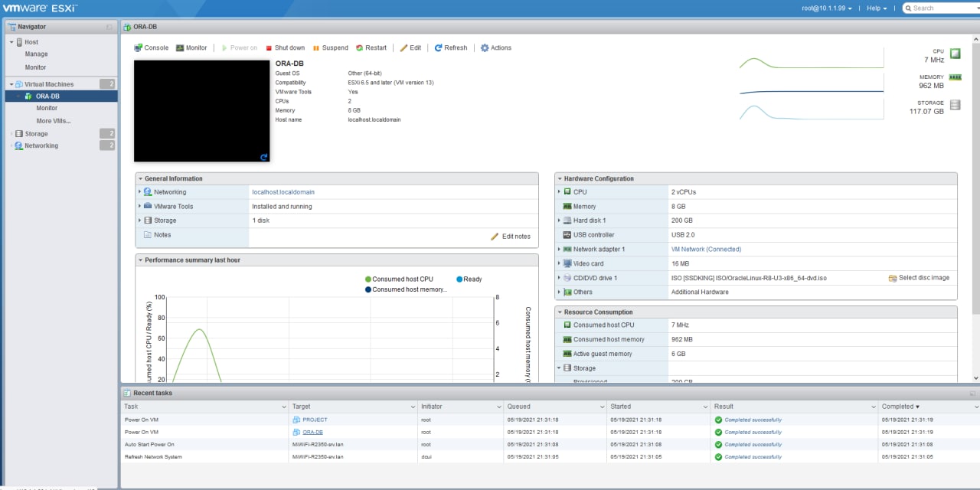Open the localhost.localdomain link
Image resolution: width=980 pixels, height=490 pixels.
click(x=283, y=192)
